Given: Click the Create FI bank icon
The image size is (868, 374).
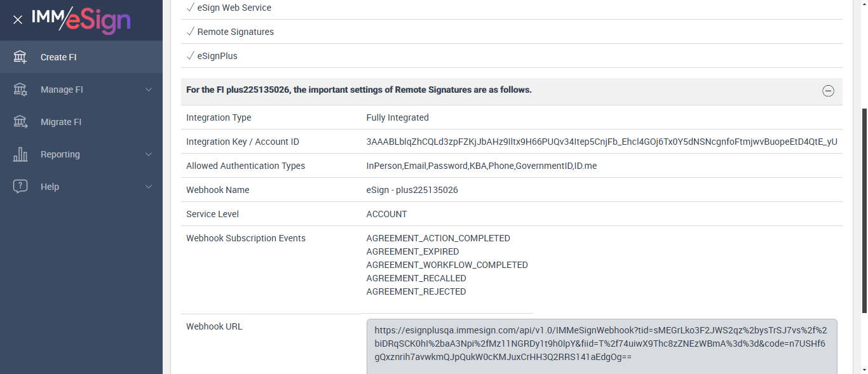Looking at the screenshot, I should (x=20, y=57).
